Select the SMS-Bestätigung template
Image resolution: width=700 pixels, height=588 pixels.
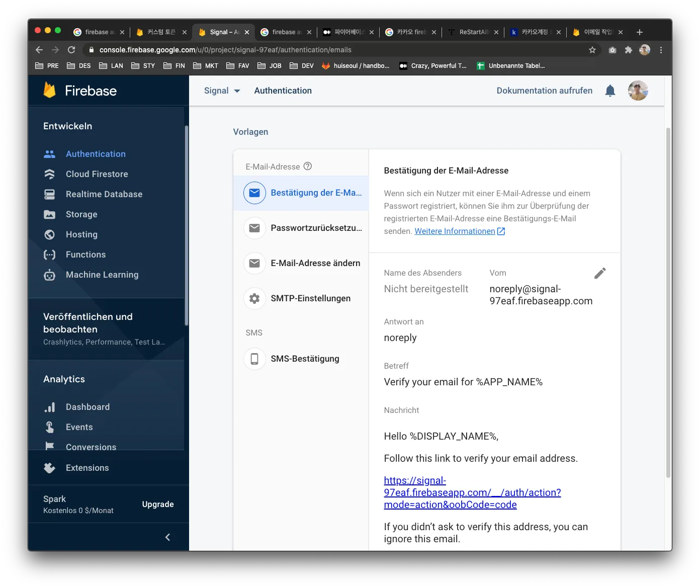coord(301,359)
